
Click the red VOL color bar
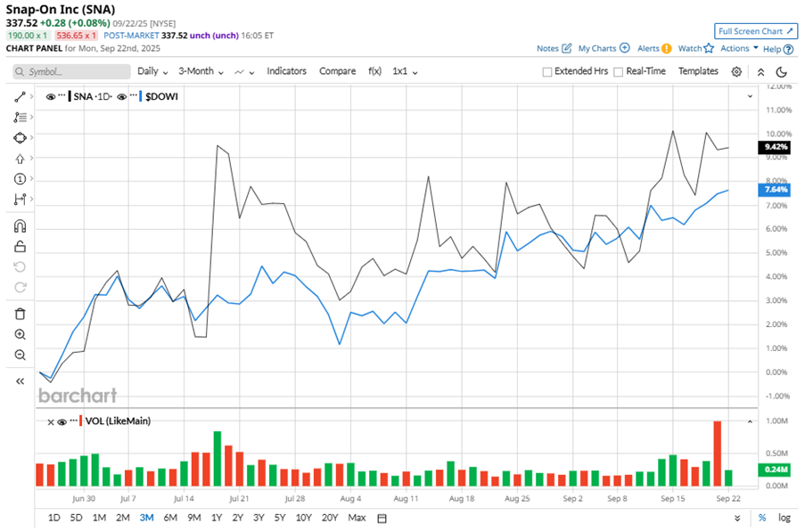(80, 422)
